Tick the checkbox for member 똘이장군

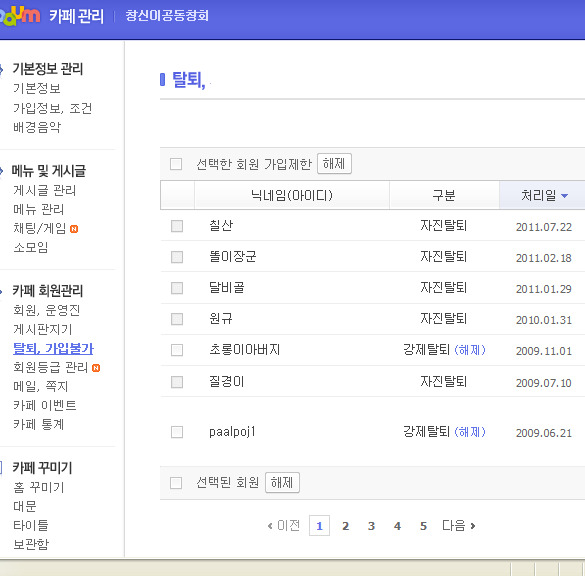coord(177,257)
